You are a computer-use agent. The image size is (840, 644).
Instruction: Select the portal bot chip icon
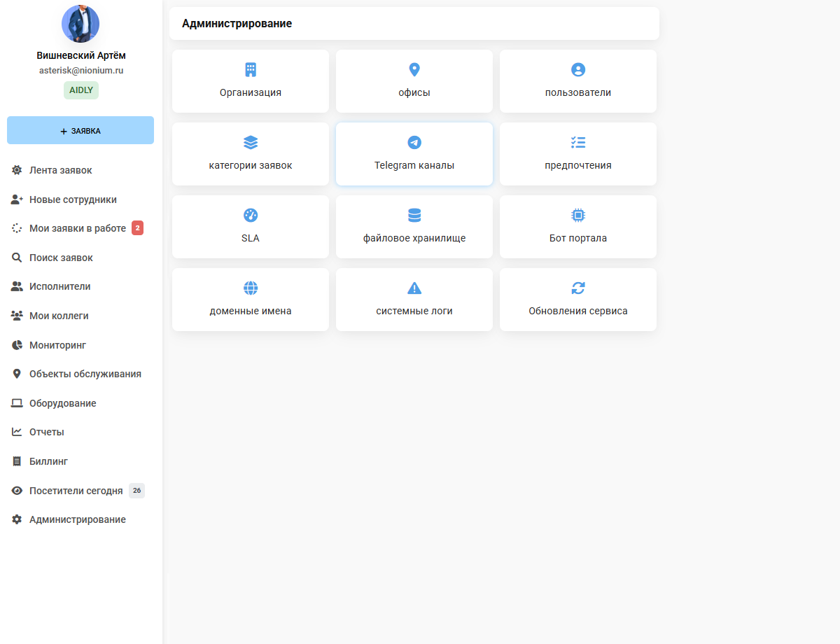578,216
